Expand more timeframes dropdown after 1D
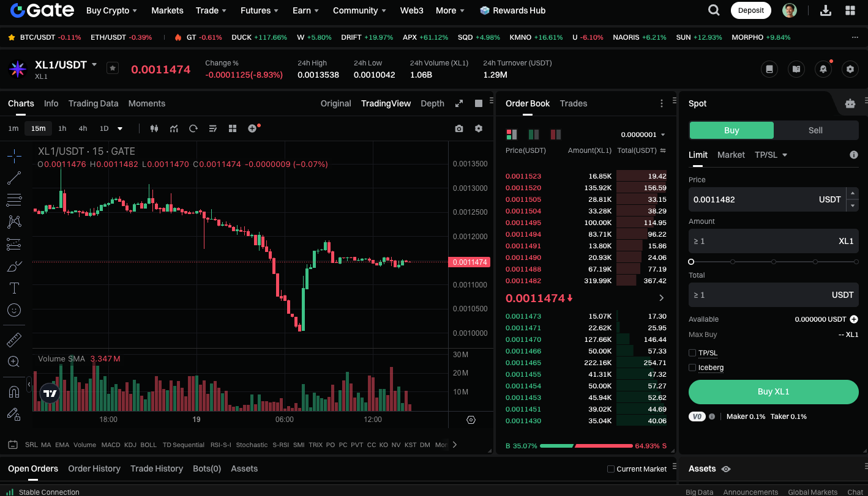 pos(120,128)
